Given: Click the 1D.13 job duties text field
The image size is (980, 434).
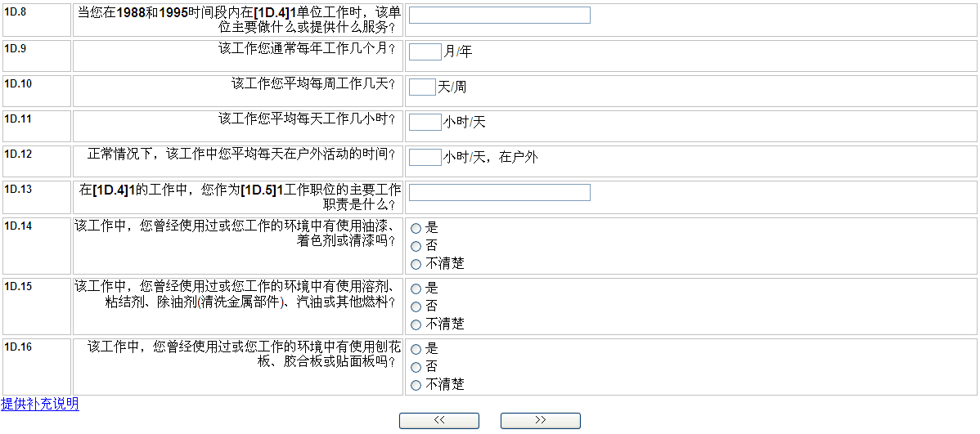Looking at the screenshot, I should [499, 192].
